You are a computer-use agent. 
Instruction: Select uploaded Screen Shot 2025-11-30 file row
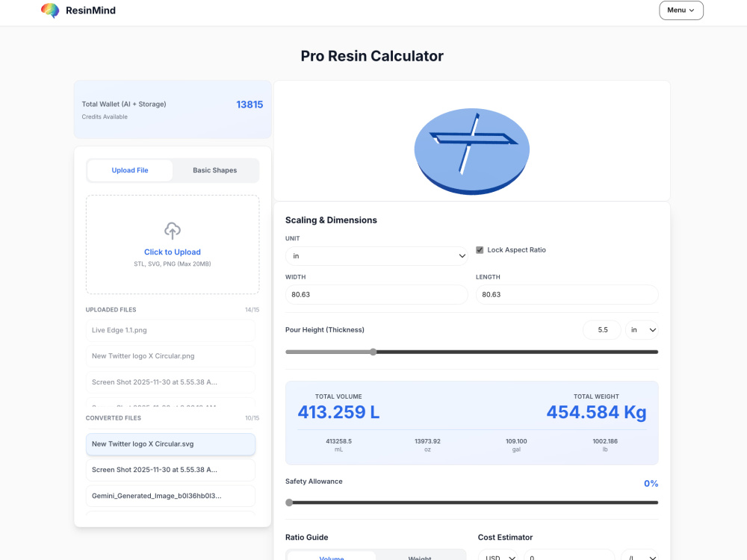170,382
